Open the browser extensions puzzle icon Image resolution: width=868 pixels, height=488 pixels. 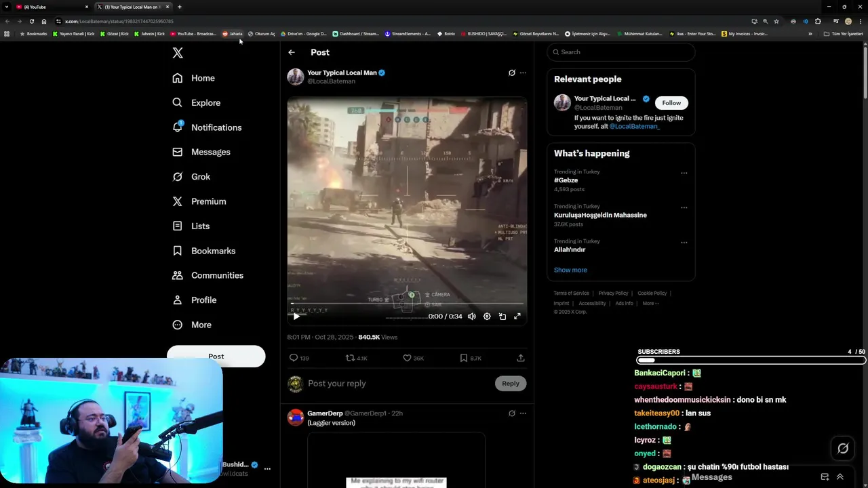(x=818, y=21)
